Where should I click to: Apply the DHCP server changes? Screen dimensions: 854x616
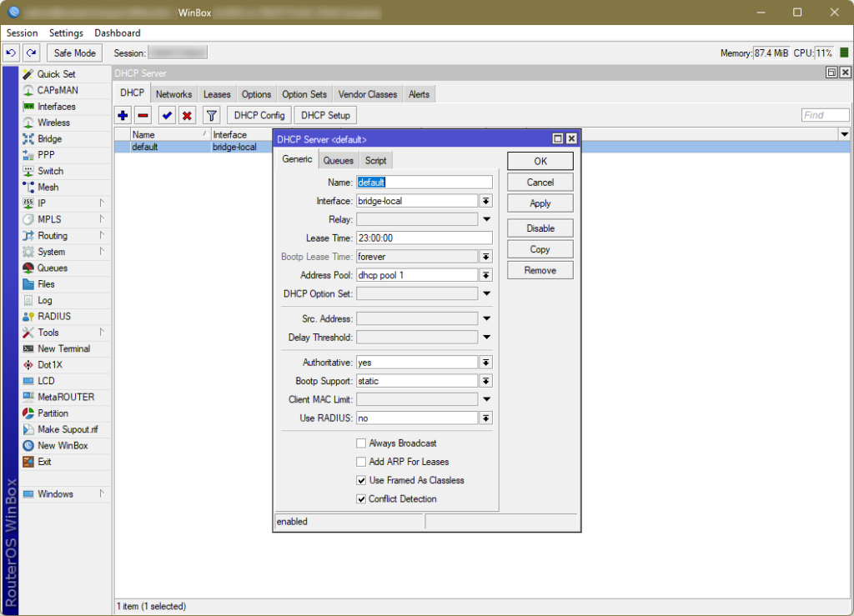coord(540,203)
